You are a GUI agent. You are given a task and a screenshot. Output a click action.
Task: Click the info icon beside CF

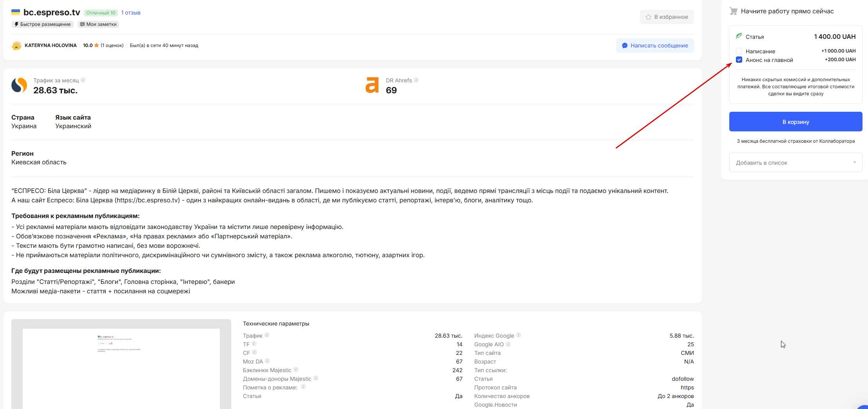coord(254,352)
